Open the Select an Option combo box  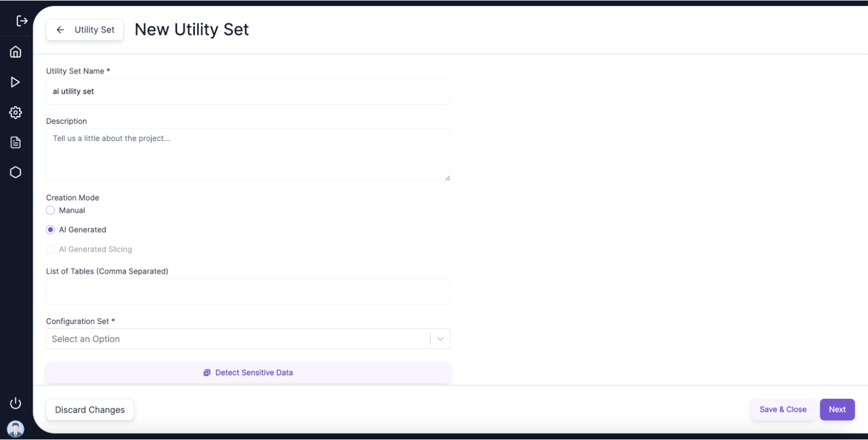point(248,339)
